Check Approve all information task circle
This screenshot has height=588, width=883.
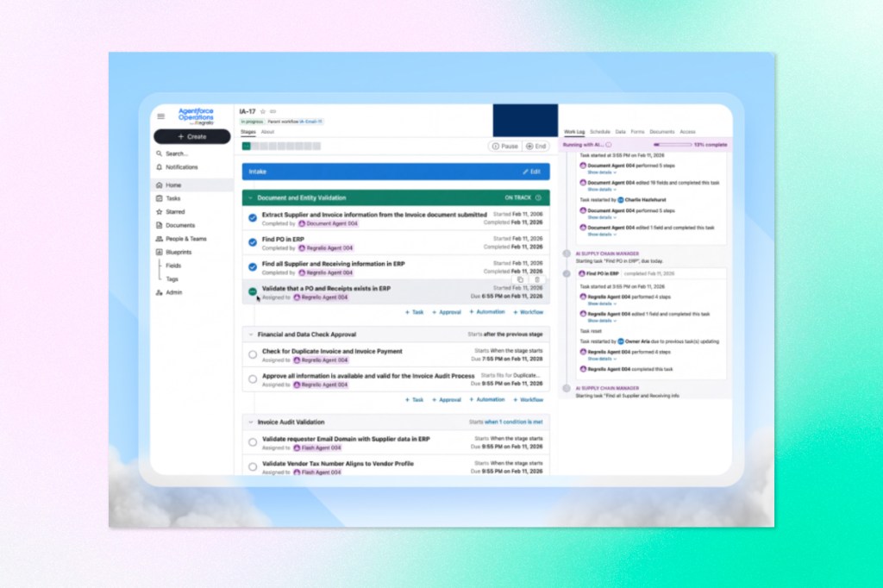click(x=253, y=379)
